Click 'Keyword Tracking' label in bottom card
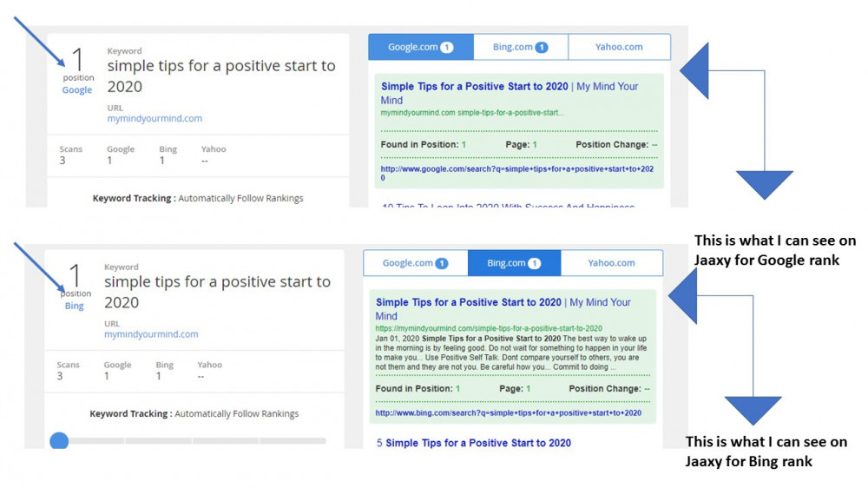This screenshot has height=488, width=868. click(x=131, y=414)
